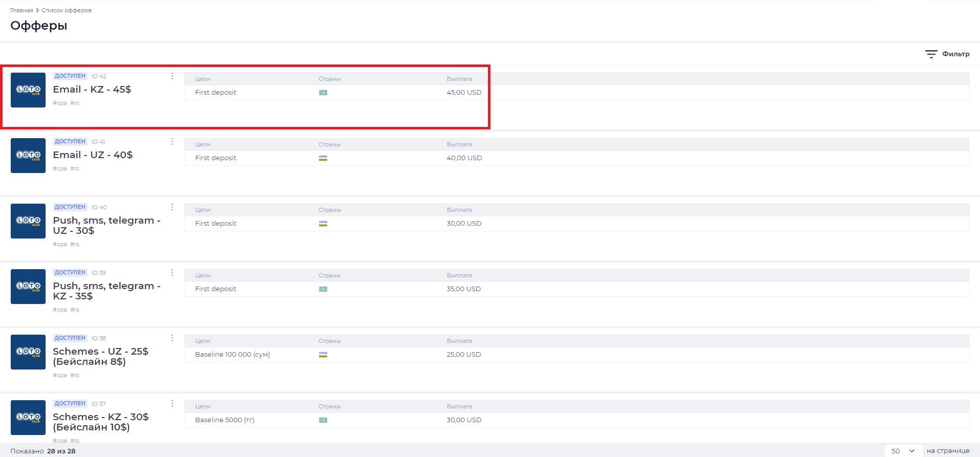Click the Kazakhstan flag in Baseline 5000 row

[323, 420]
